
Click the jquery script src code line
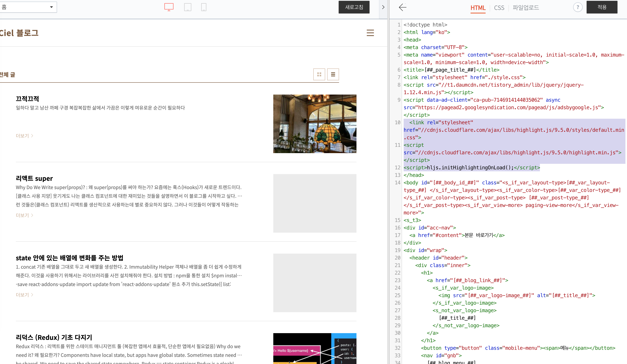tap(494, 89)
